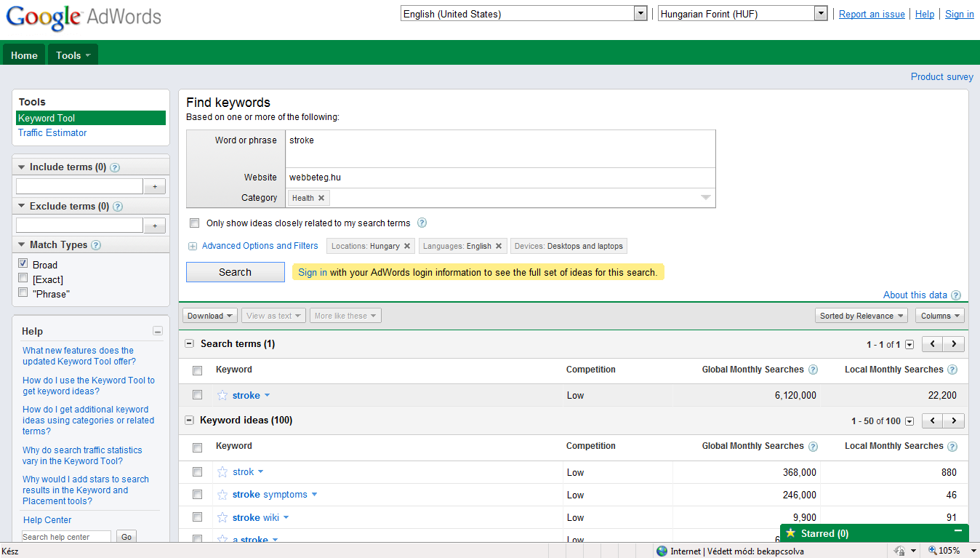
Task: Open the Download dropdown
Action: [x=211, y=316]
